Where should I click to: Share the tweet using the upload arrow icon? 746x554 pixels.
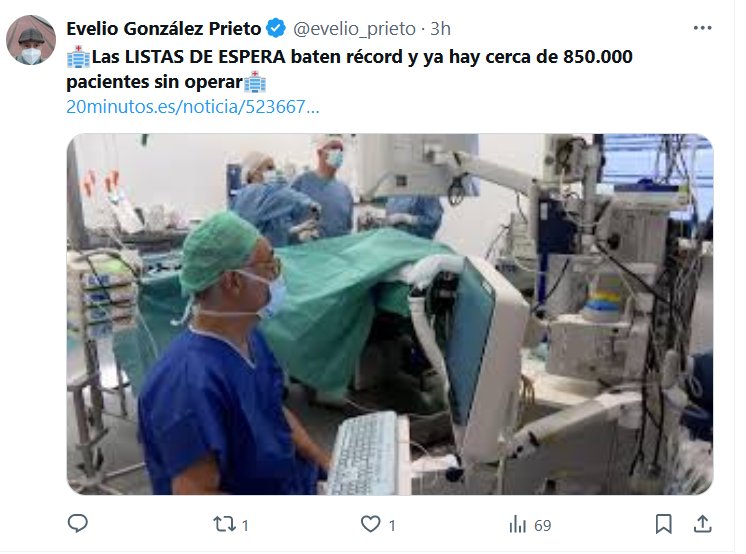(x=702, y=524)
